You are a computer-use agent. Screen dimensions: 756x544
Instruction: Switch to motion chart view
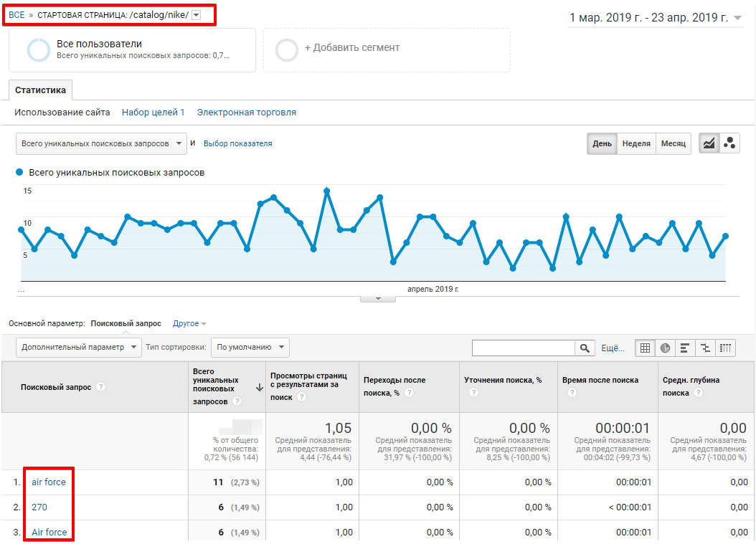point(730,143)
